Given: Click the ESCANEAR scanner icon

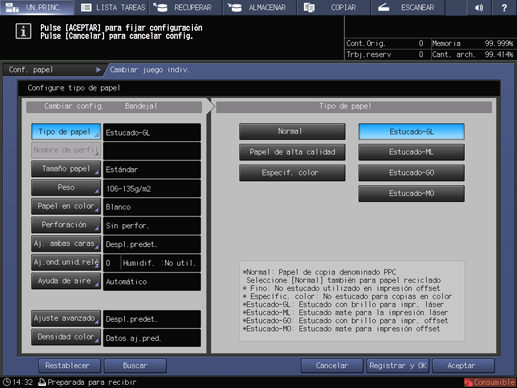Looking at the screenshot, I should click(384, 7).
